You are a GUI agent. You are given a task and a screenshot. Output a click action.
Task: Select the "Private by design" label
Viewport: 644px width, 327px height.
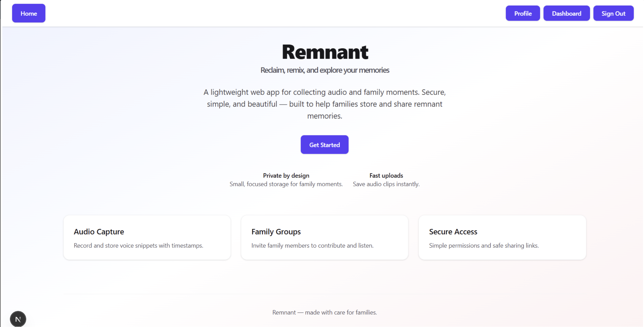pyautogui.click(x=286, y=176)
